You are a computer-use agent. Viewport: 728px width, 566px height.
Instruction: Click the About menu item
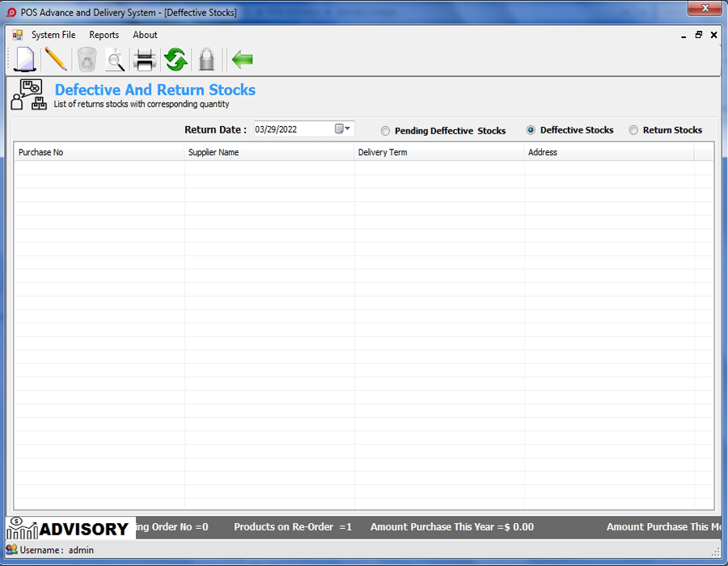click(x=145, y=35)
